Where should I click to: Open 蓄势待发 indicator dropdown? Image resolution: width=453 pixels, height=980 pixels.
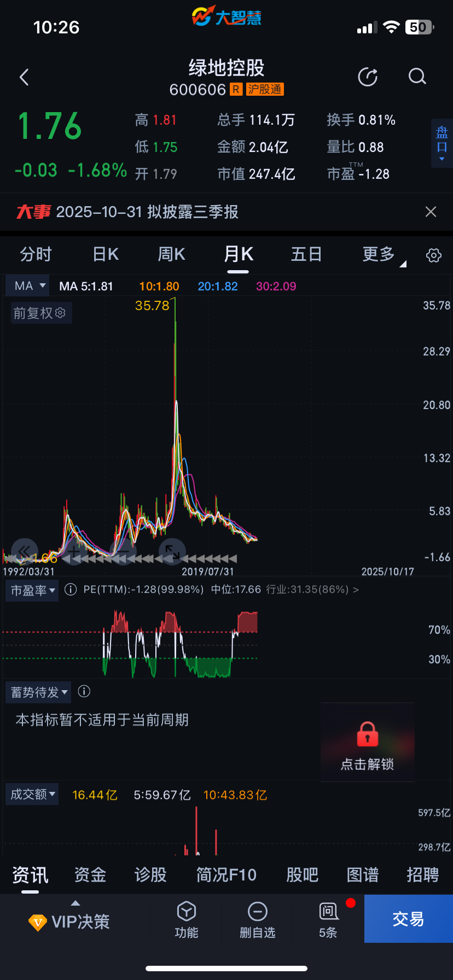pos(38,692)
